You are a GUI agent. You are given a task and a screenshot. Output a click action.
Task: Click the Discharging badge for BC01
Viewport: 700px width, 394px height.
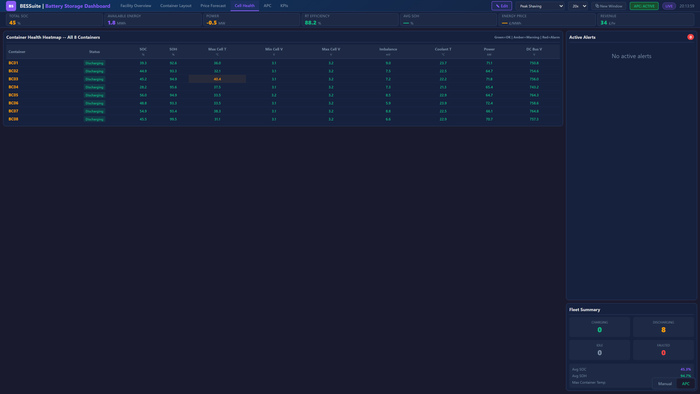pyautogui.click(x=94, y=63)
